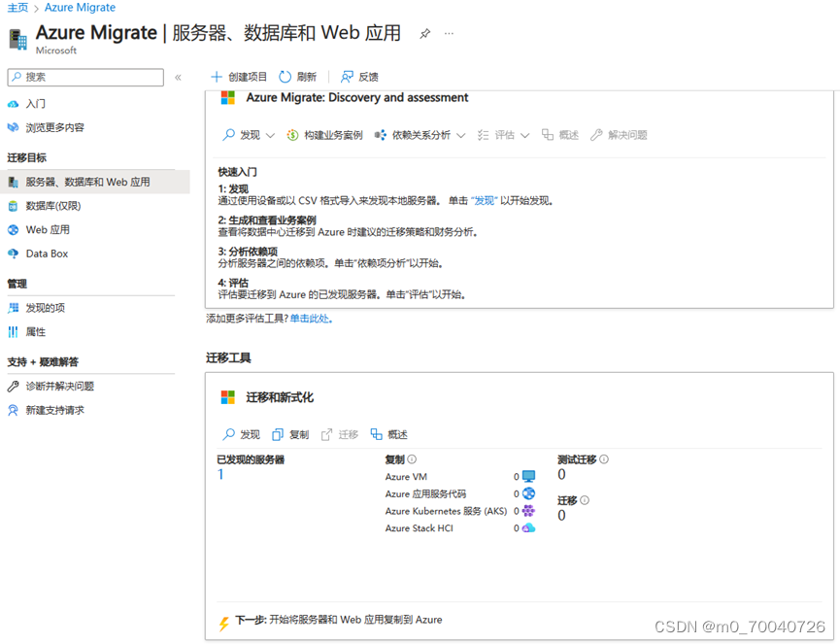
Task: Click the Azure Stack HCI cloud icon
Action: point(528,528)
